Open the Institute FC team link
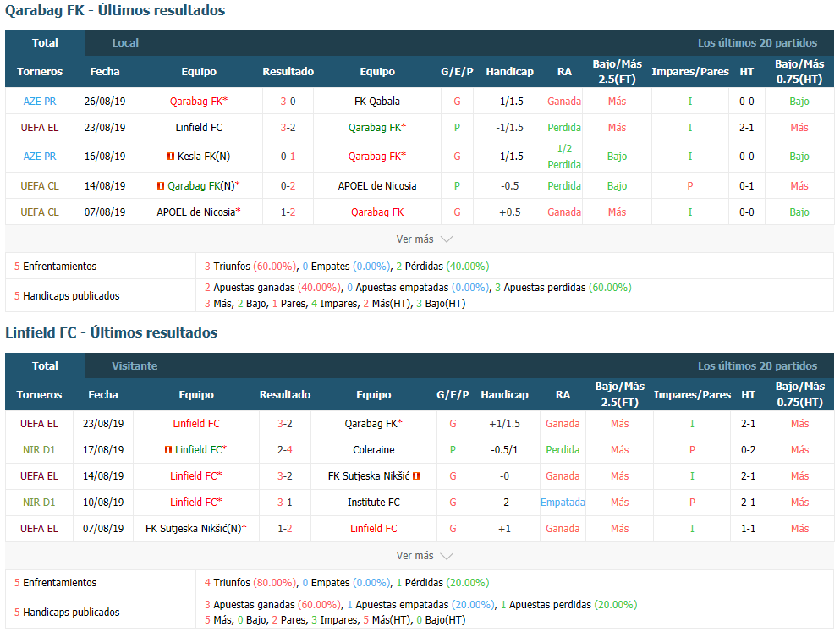Image resolution: width=840 pixels, height=632 pixels. [373, 503]
